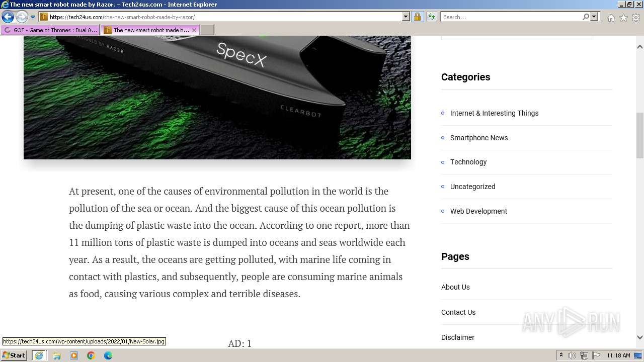Click the page scrollbar up arrow

pyautogui.click(x=640, y=47)
